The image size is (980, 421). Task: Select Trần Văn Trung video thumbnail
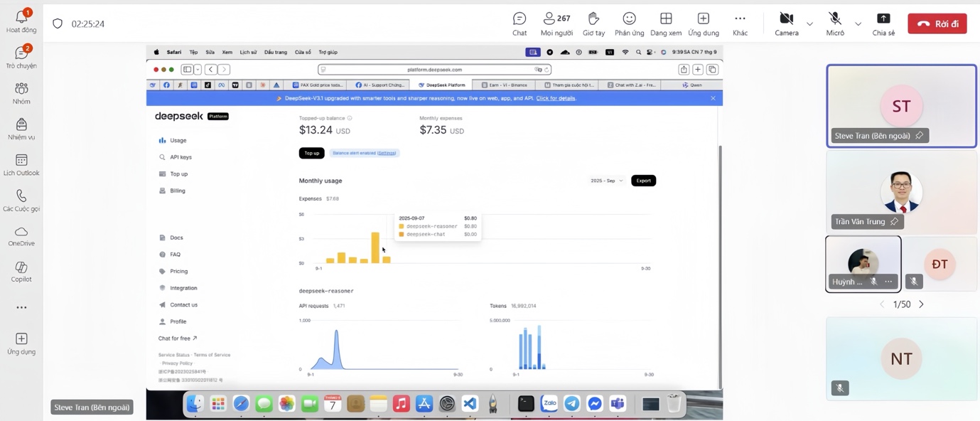coord(901,191)
